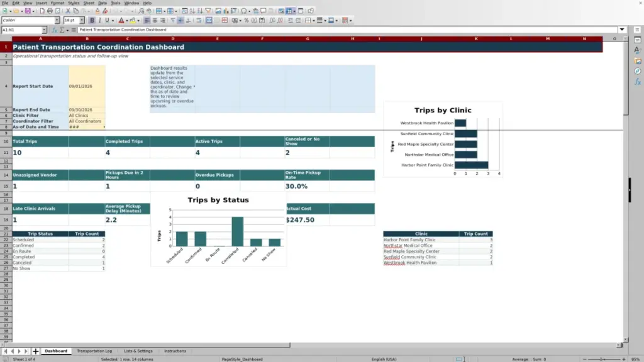Viewport: 644px width, 362px height.
Task: Toggle Align Bottom vertical alignment
Action: [x=189, y=20]
